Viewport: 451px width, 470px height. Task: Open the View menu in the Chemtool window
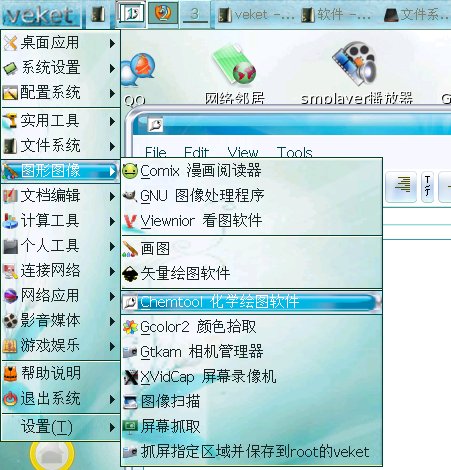tap(243, 153)
